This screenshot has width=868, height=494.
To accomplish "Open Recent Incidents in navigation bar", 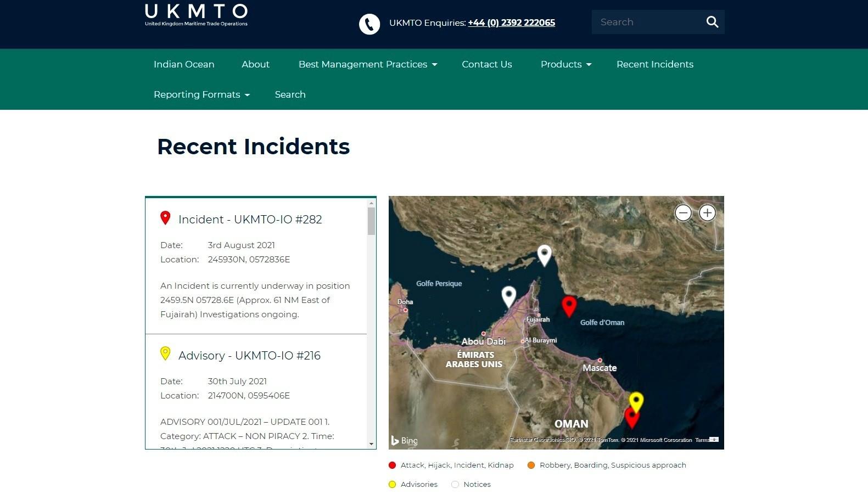I will (655, 64).
